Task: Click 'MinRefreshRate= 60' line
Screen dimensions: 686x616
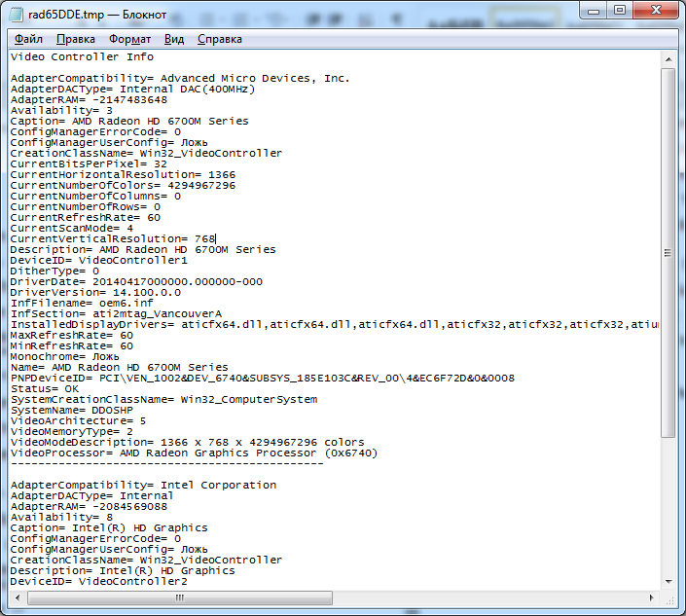Action: (72, 346)
